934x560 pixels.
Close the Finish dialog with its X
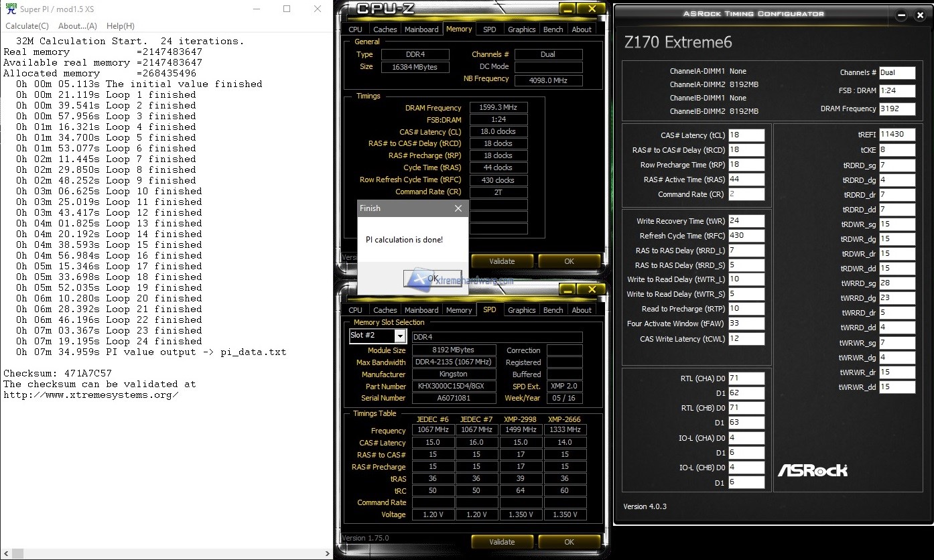(458, 208)
